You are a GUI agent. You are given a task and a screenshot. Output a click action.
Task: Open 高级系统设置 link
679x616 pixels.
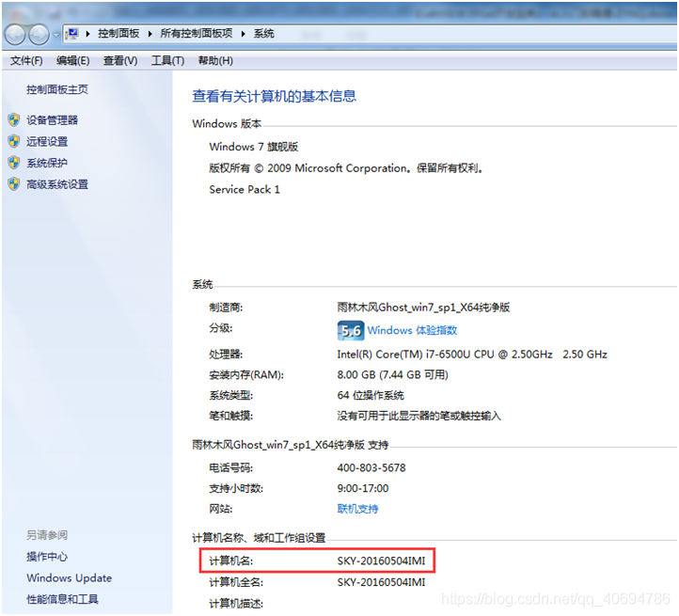pos(57,184)
